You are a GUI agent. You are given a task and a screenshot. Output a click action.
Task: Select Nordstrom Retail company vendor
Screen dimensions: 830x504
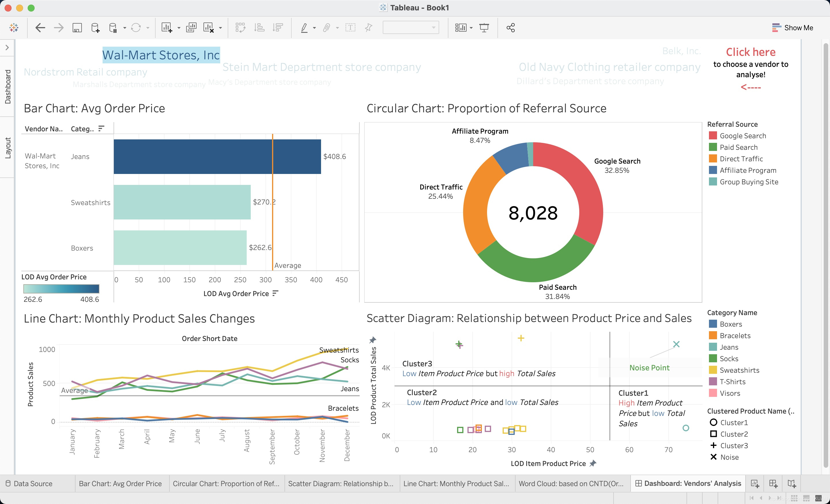(86, 72)
